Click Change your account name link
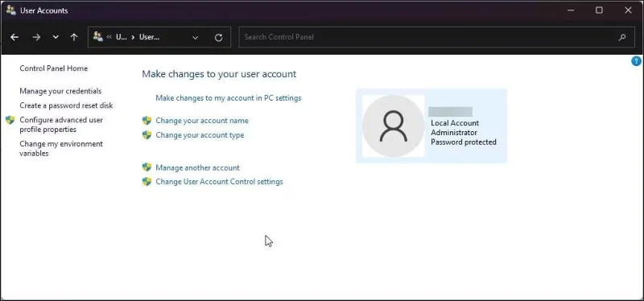The width and height of the screenshot is (644, 301). coord(202,120)
